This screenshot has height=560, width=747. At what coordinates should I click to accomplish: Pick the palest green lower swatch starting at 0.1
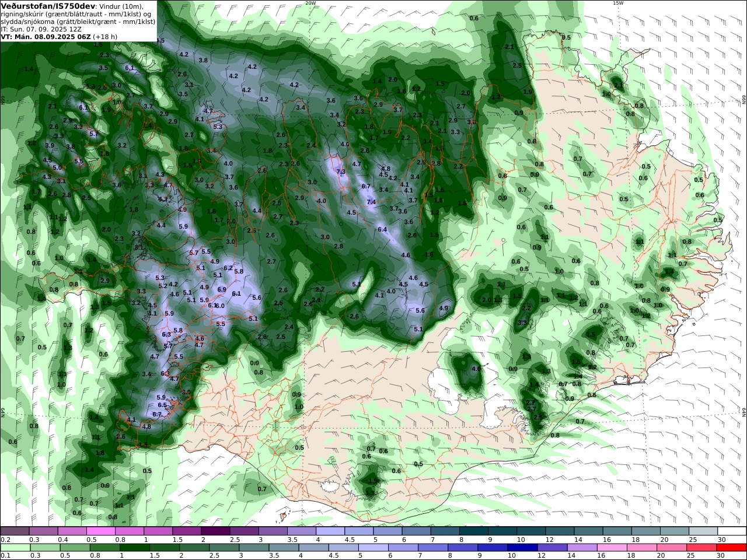16,547
